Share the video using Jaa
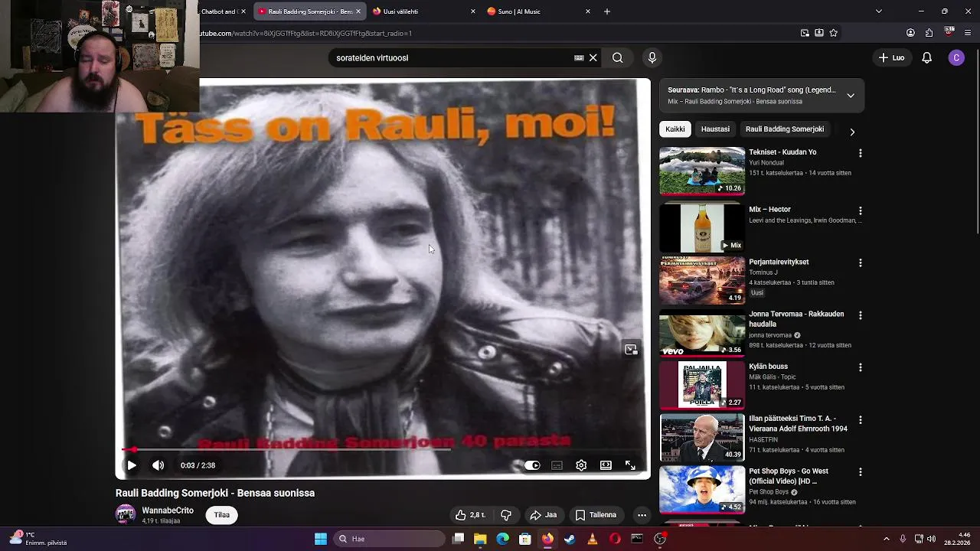 click(x=544, y=515)
